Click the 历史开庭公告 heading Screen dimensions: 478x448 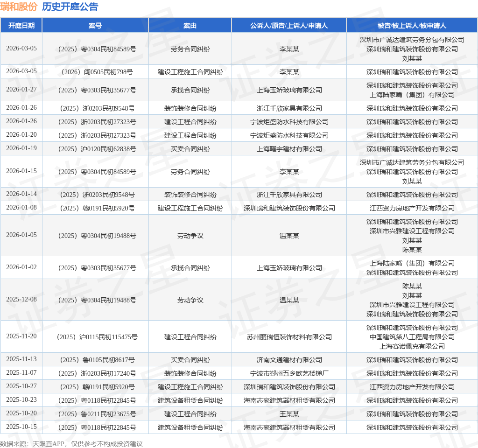coord(70,7)
